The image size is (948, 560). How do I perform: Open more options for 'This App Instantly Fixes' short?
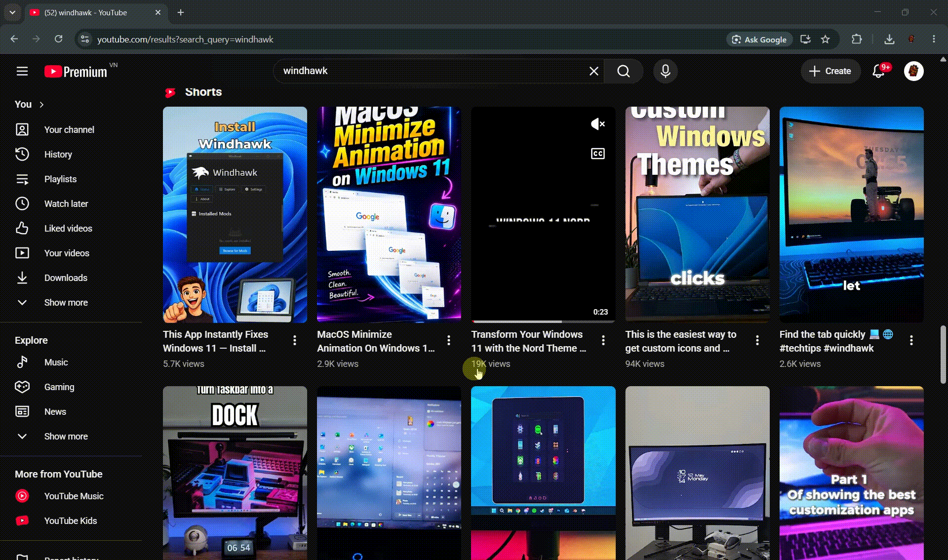295,340
